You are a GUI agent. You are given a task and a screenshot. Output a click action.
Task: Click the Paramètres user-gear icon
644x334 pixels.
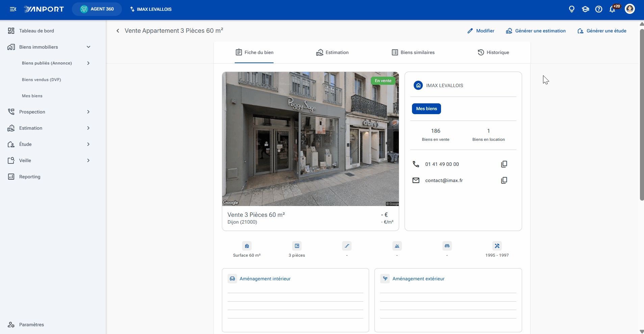[11, 325]
